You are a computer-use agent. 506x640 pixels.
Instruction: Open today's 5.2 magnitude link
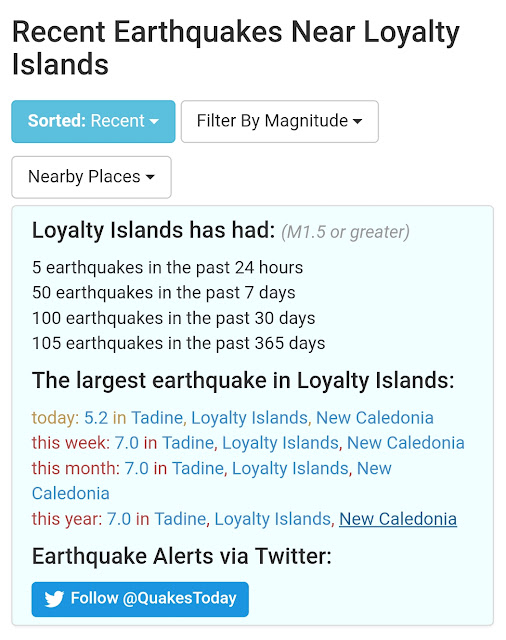click(96, 418)
